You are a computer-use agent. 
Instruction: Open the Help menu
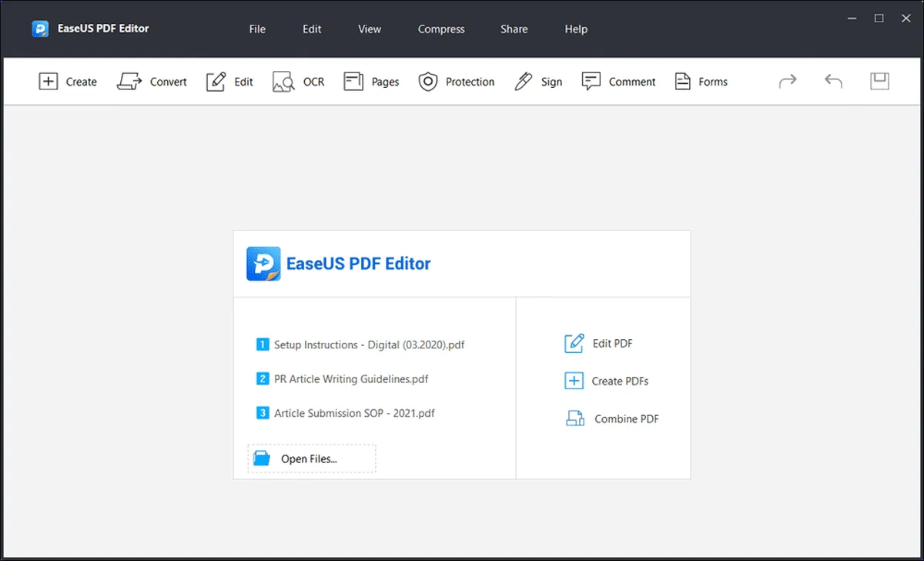click(576, 29)
